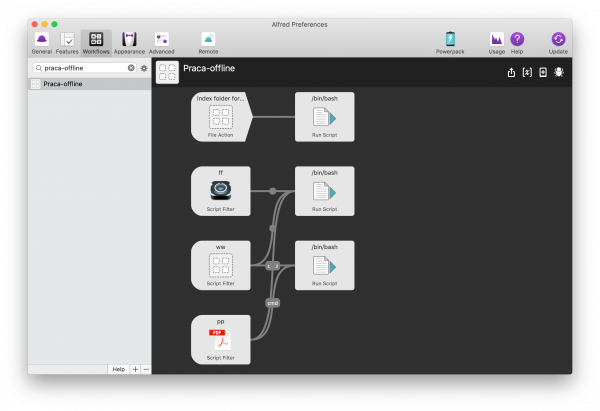600x411 pixels.
Task: Open the General preferences tab
Action: (42, 43)
